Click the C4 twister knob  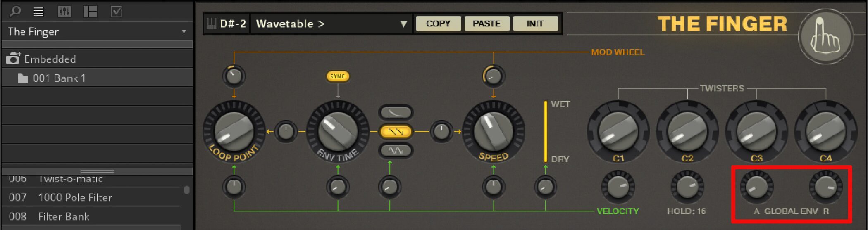826,132
